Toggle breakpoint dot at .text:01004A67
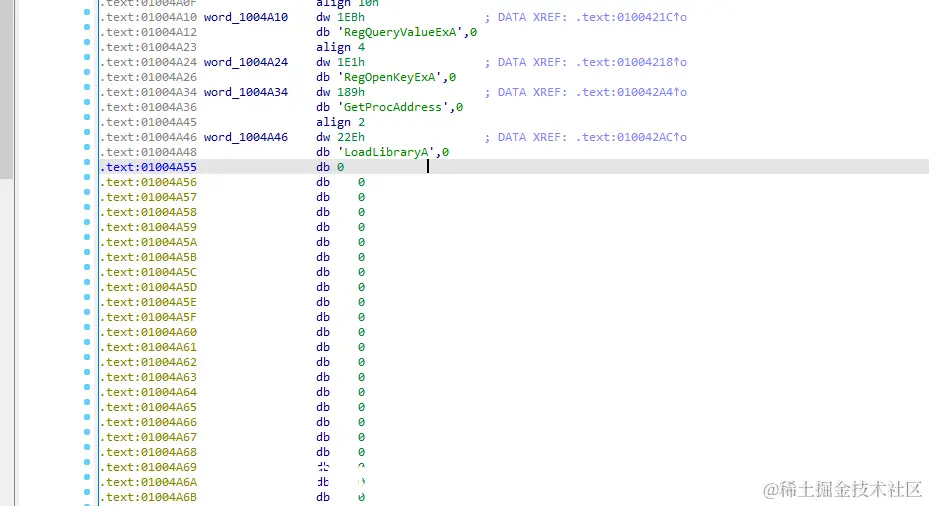 pos(87,432)
